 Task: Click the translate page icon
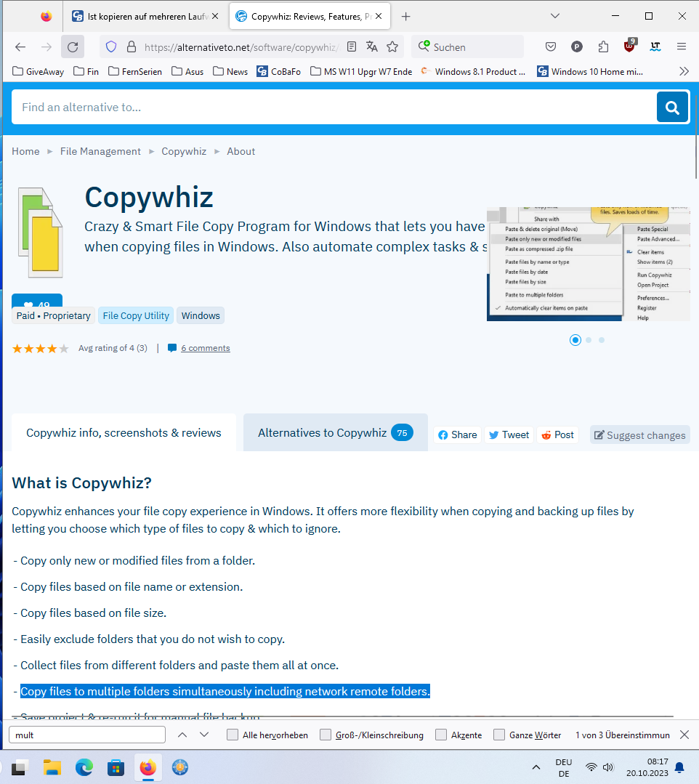(371, 47)
